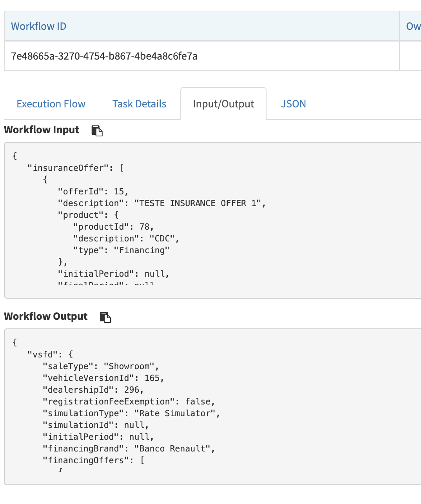Open the Task Details tab
421x504 pixels.
pos(139,103)
